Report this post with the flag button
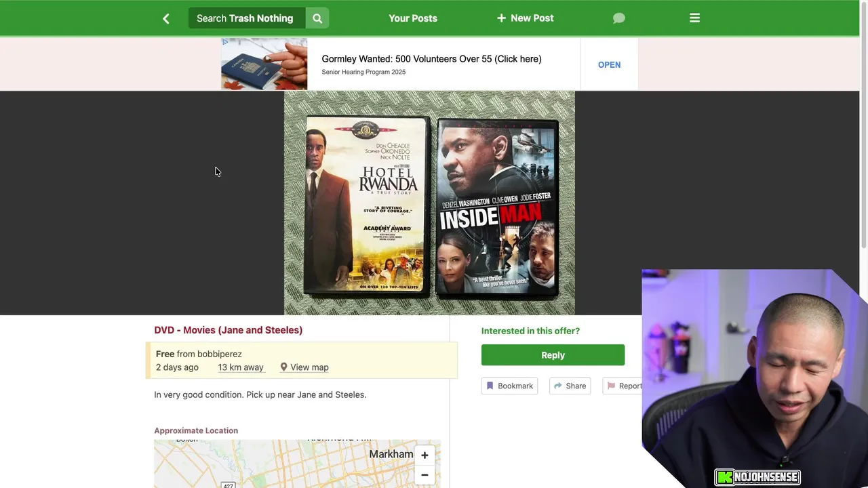868x488 pixels. coord(623,386)
